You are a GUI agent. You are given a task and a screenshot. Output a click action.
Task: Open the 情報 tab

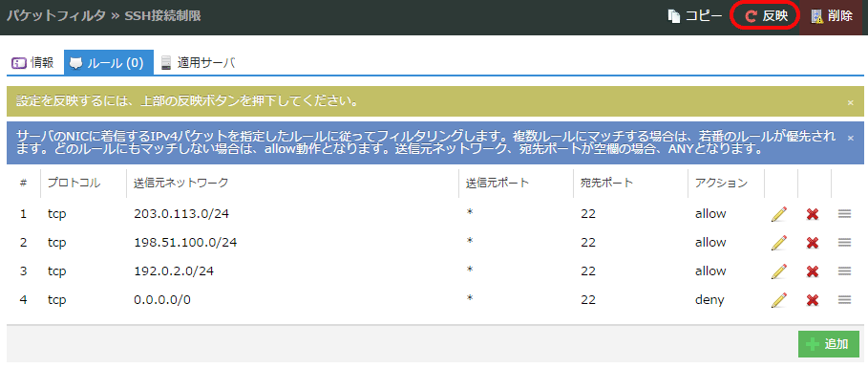pyautogui.click(x=33, y=63)
